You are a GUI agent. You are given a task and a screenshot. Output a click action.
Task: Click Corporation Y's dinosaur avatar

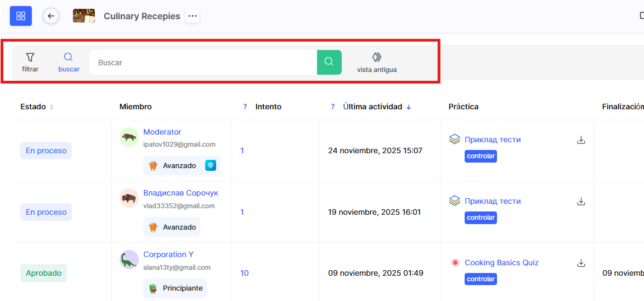click(x=129, y=259)
